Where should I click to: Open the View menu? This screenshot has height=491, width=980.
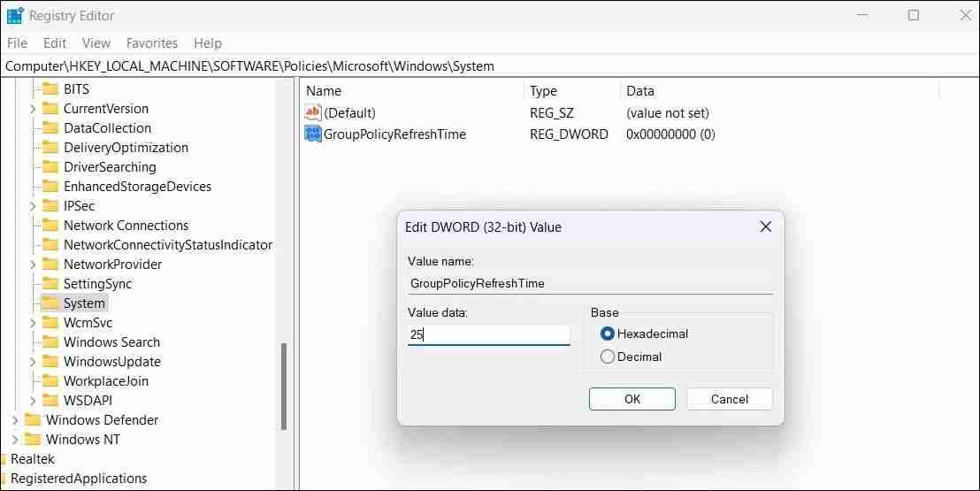(x=96, y=43)
